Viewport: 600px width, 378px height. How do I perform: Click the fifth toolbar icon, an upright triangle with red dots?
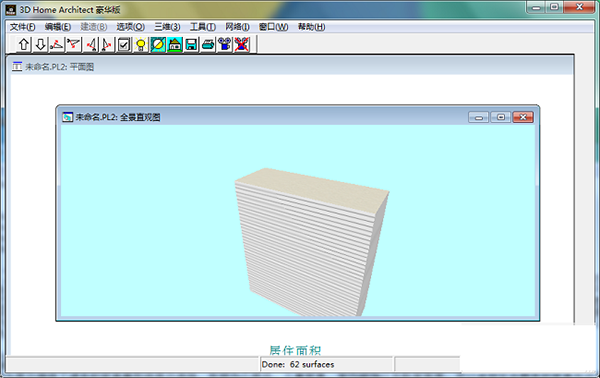tap(91, 45)
